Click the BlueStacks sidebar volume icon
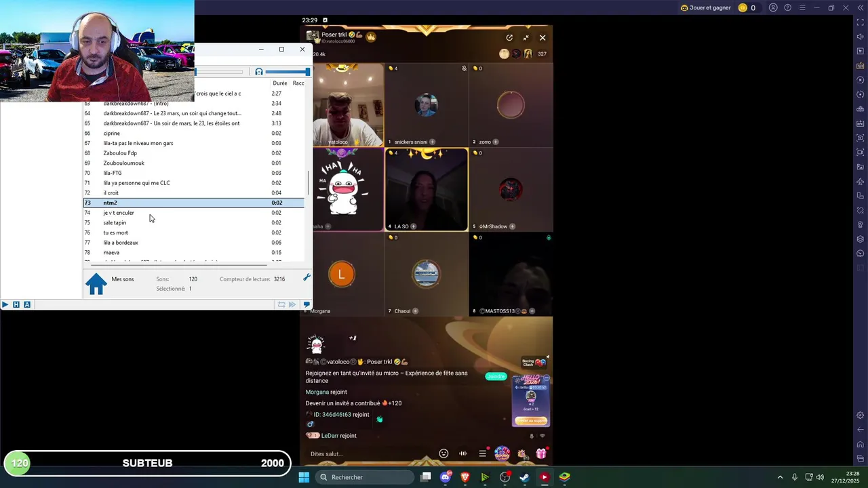The width and height of the screenshot is (868, 488). (861, 37)
